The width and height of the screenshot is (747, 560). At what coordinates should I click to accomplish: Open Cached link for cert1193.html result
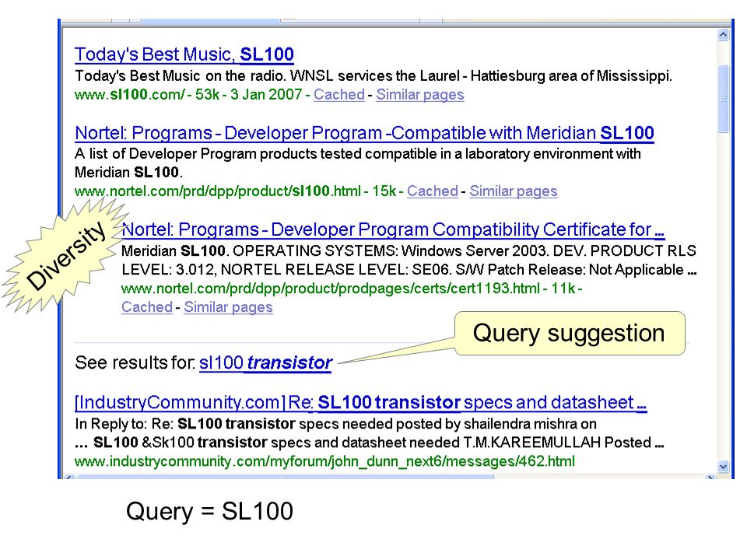(147, 307)
